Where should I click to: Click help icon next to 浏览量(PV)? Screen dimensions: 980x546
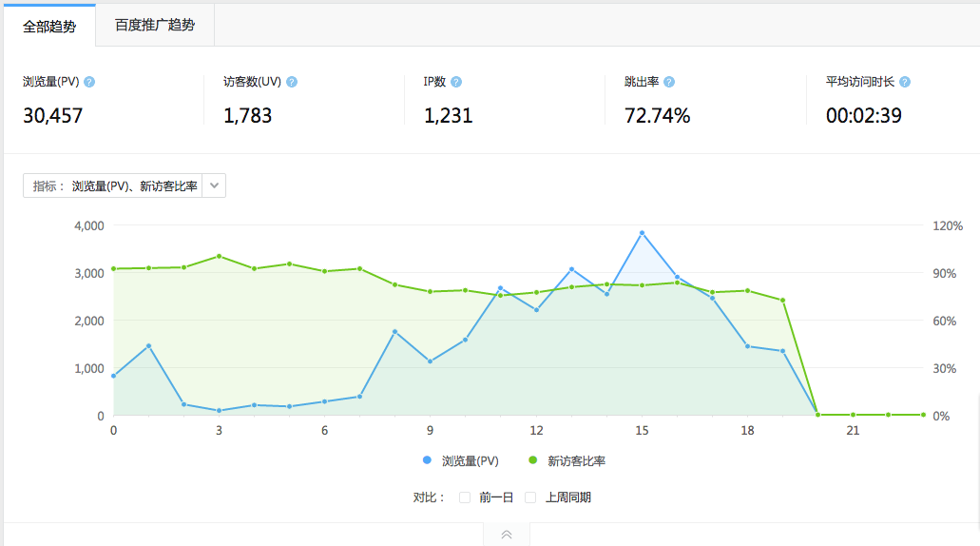(89, 82)
